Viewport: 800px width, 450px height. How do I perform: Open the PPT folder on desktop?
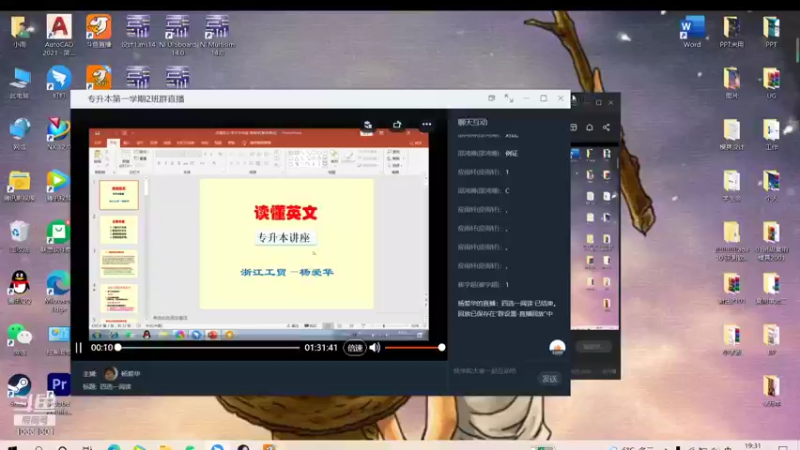click(x=771, y=32)
